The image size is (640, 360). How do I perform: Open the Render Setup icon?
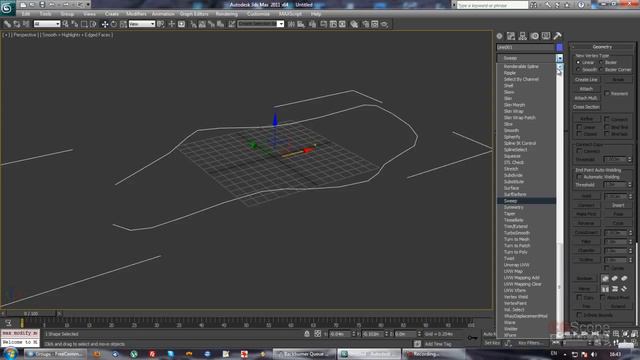click(x=365, y=24)
